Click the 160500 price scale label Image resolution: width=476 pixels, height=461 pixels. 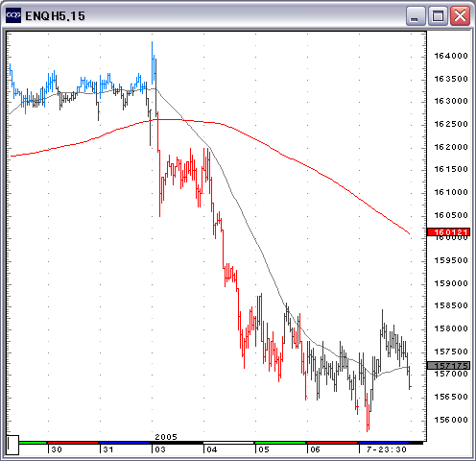pyautogui.click(x=451, y=215)
